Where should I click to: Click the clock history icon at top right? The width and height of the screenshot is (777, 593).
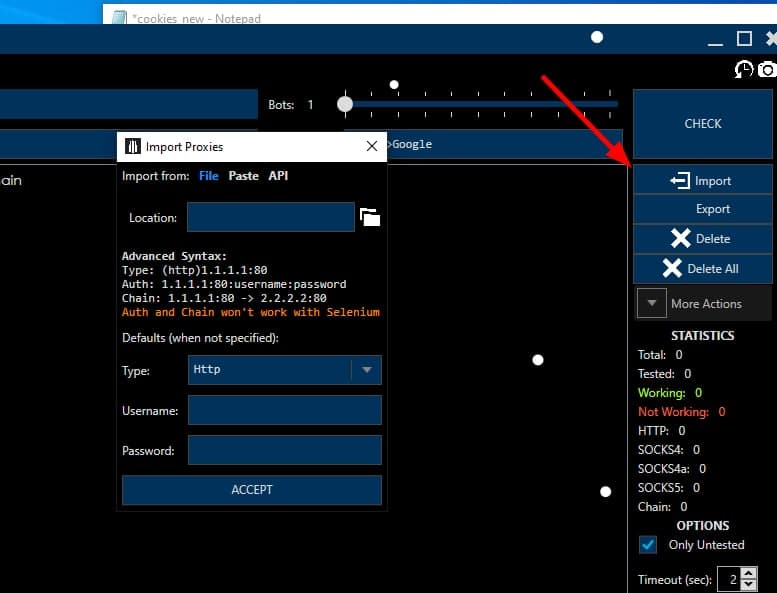[743, 69]
